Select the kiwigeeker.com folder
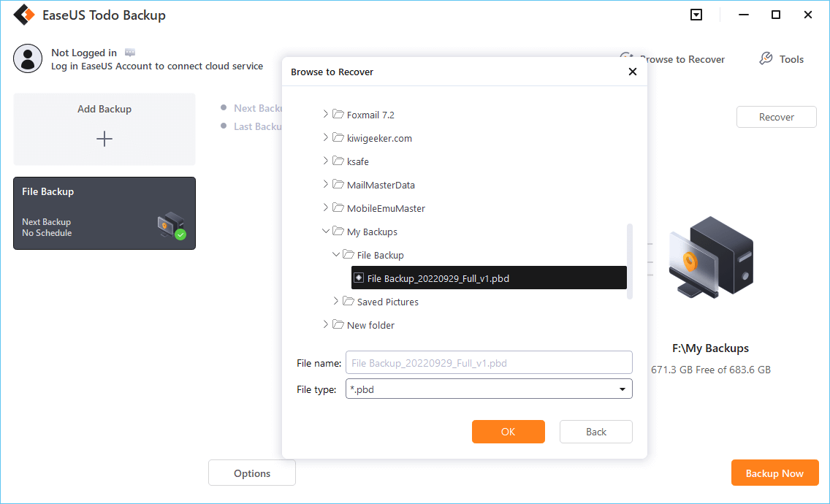This screenshot has height=504, width=830. pos(379,138)
